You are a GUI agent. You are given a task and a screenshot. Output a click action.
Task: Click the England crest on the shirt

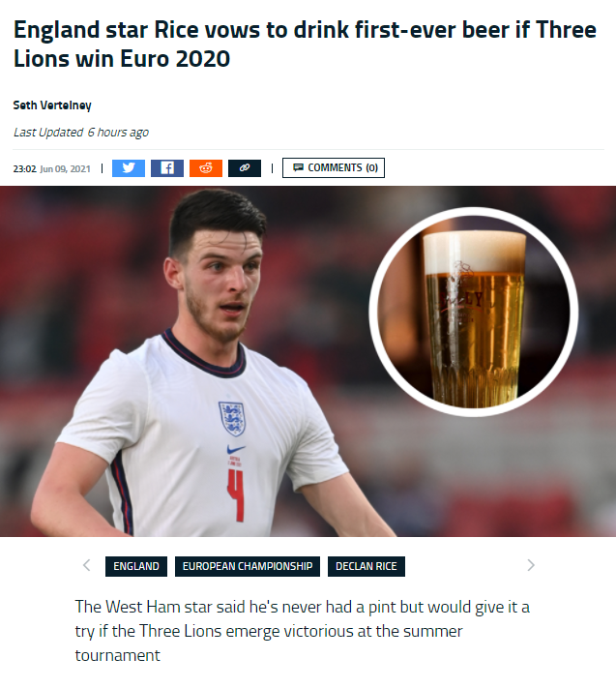click(x=232, y=419)
